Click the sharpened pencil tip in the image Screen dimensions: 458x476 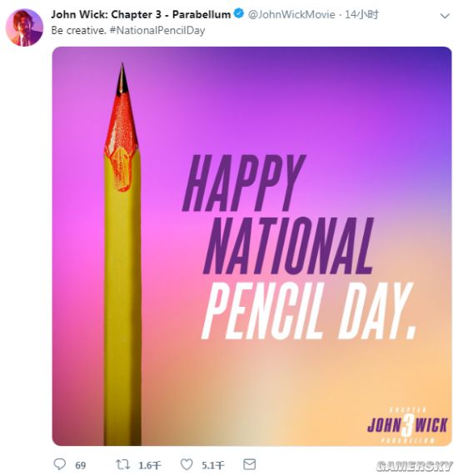122,79
